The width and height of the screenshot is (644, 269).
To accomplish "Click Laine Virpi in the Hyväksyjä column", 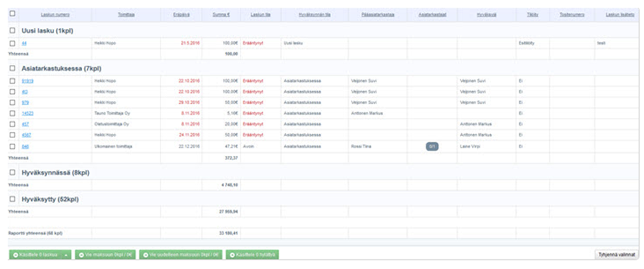I will pyautogui.click(x=470, y=146).
